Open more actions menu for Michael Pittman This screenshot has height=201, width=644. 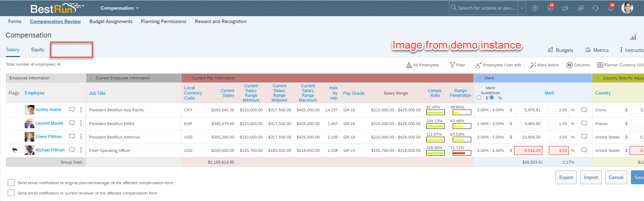point(81,150)
